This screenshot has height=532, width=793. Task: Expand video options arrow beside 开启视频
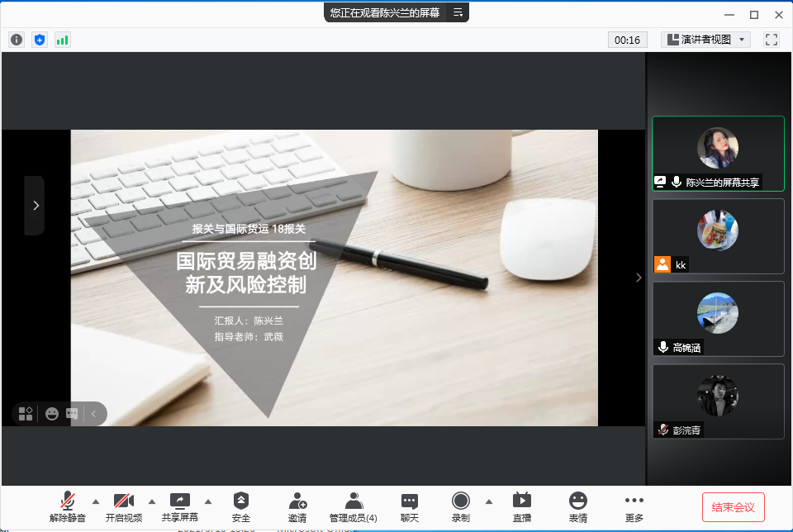point(151,501)
